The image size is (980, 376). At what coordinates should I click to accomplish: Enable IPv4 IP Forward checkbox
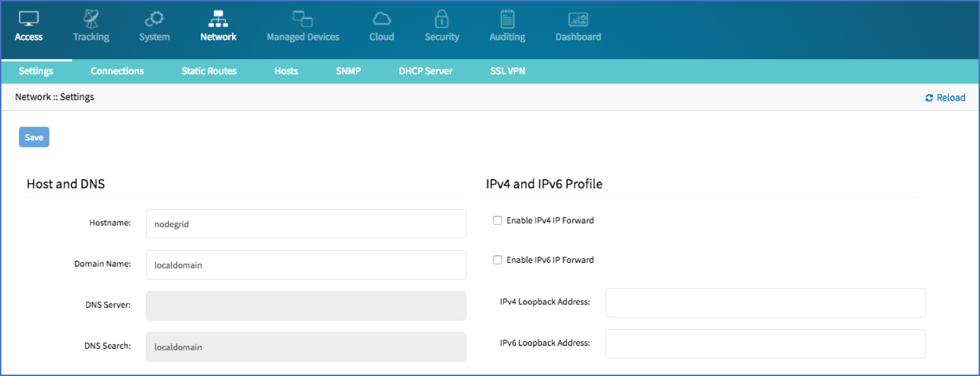tap(497, 221)
